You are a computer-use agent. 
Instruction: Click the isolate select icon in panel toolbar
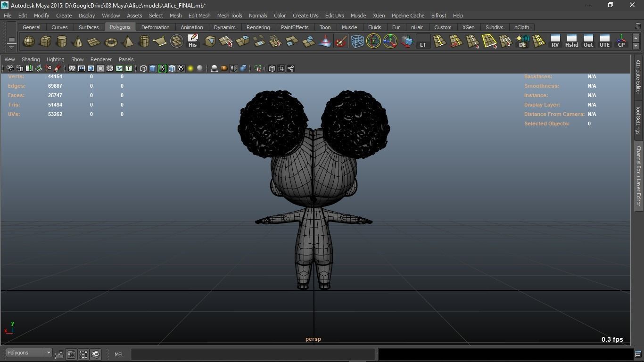(258, 68)
